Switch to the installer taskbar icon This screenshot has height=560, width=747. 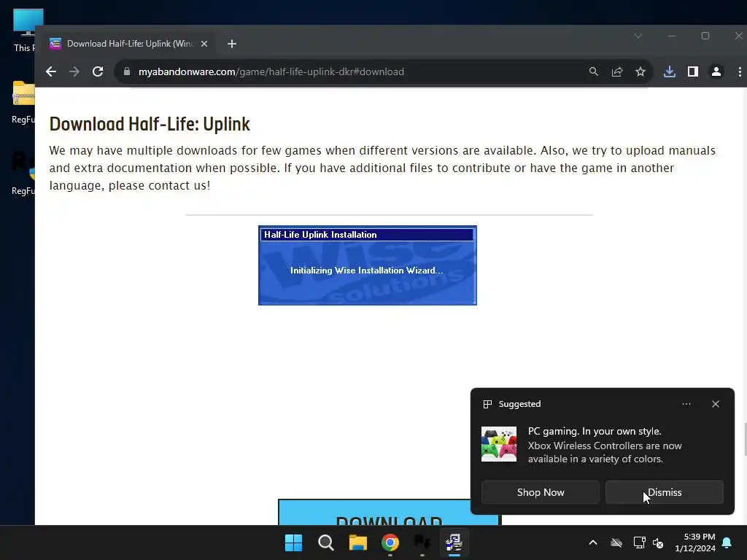(454, 542)
